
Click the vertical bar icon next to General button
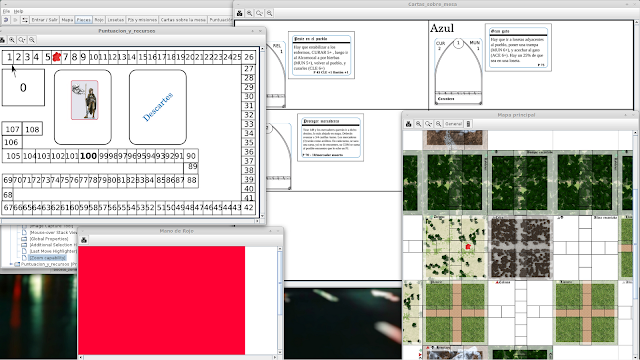click(468, 124)
